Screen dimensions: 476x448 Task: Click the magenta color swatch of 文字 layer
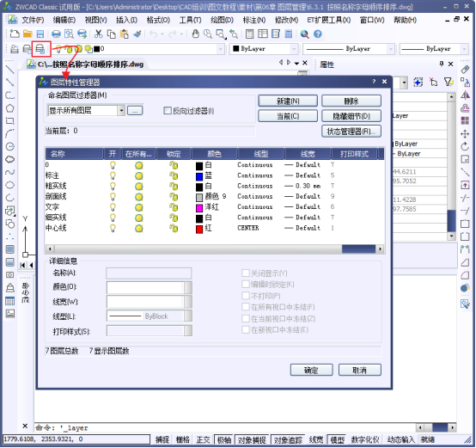pos(199,208)
